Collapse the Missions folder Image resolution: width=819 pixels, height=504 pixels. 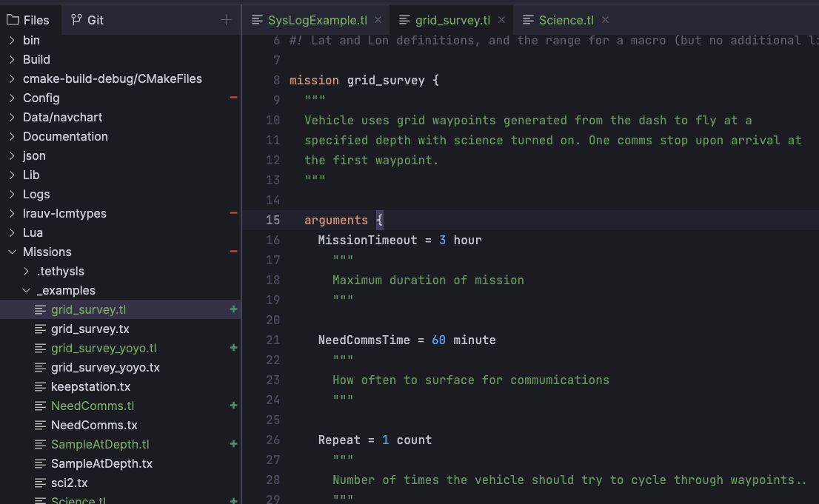(x=12, y=252)
